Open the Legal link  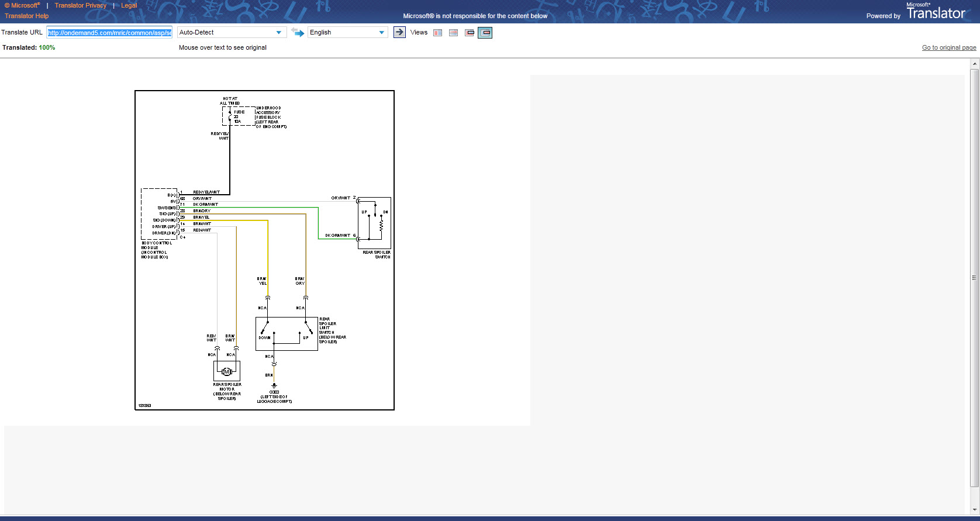(129, 5)
